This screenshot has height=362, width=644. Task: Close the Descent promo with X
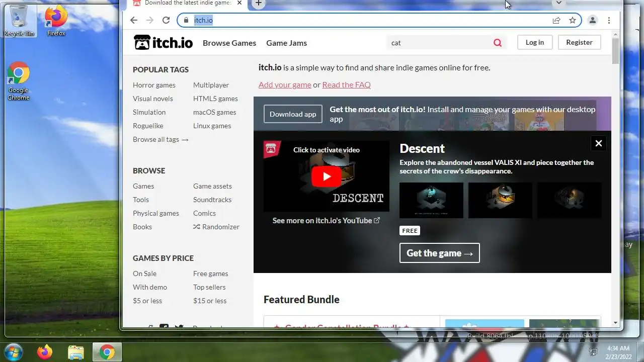(599, 143)
